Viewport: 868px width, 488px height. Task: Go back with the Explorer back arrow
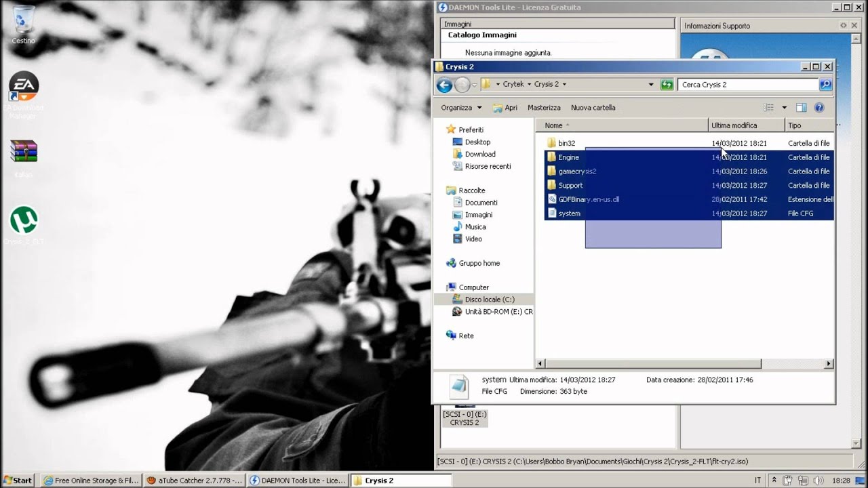(x=444, y=85)
